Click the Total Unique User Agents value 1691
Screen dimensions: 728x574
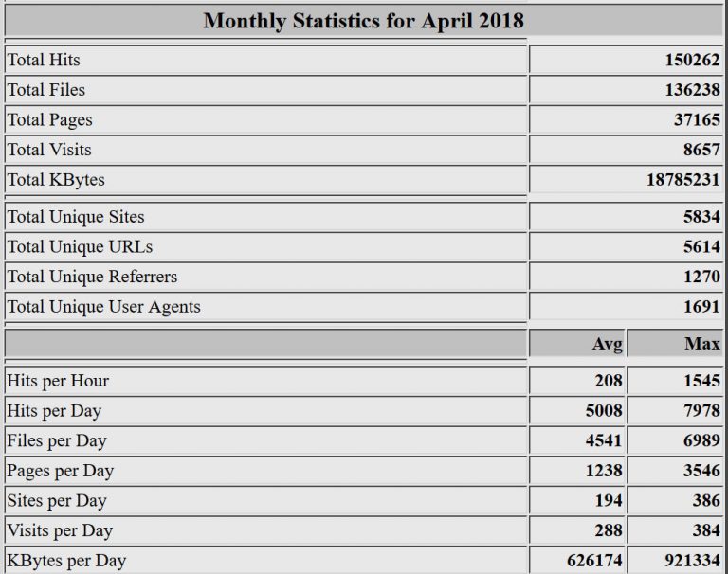click(x=701, y=307)
